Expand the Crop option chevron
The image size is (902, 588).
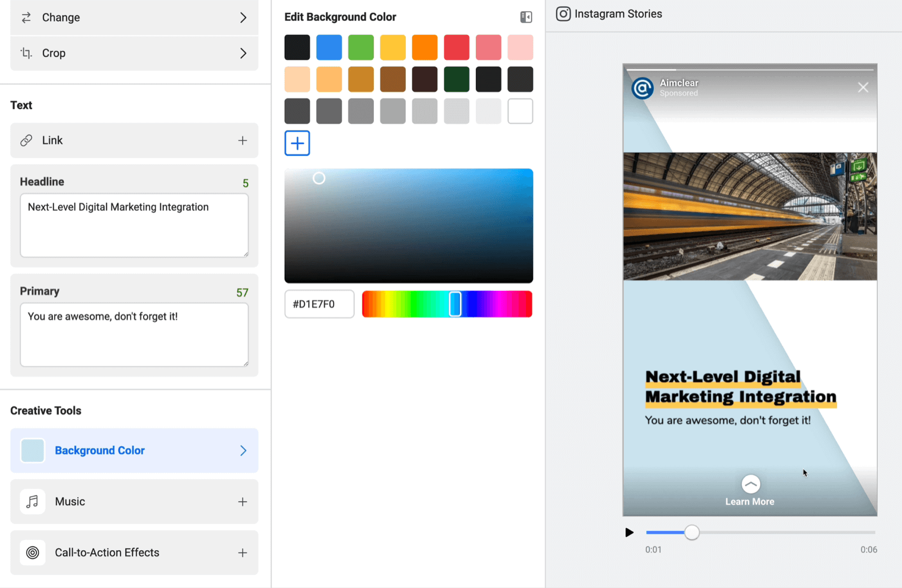click(243, 53)
